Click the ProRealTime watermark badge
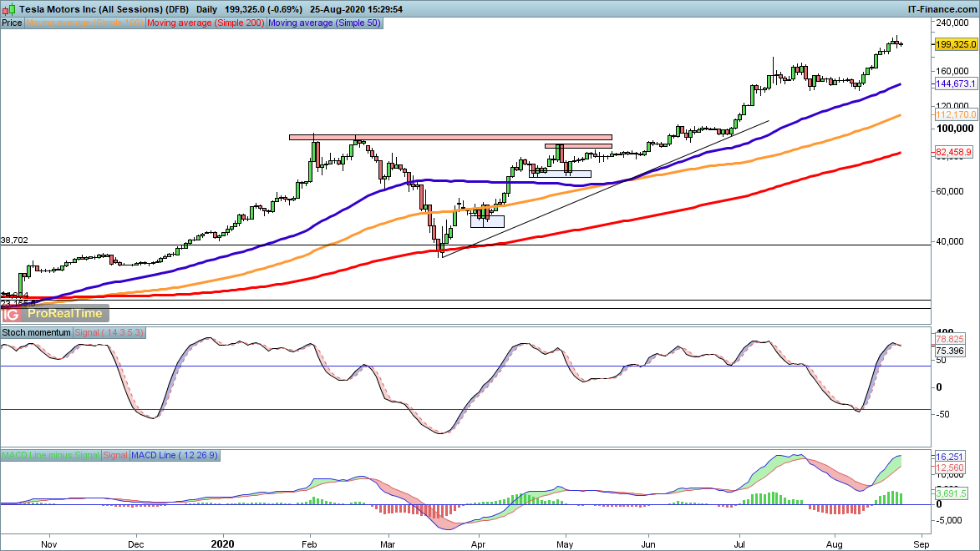The height and width of the screenshot is (551, 980). point(65,314)
